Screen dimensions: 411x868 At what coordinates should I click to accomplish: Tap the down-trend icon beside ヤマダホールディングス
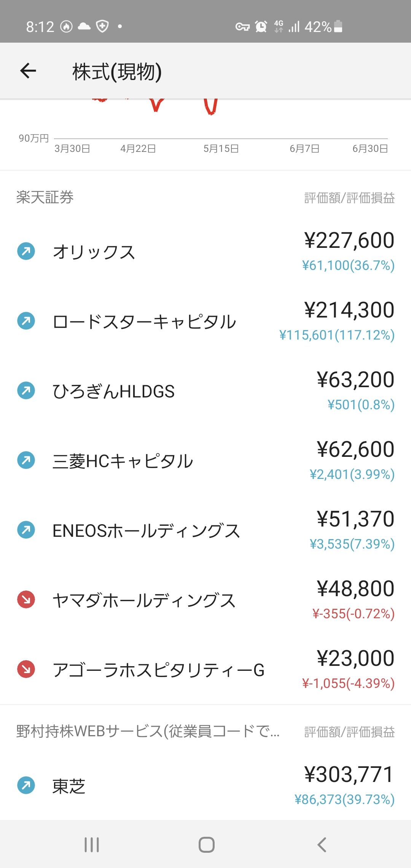(26, 600)
